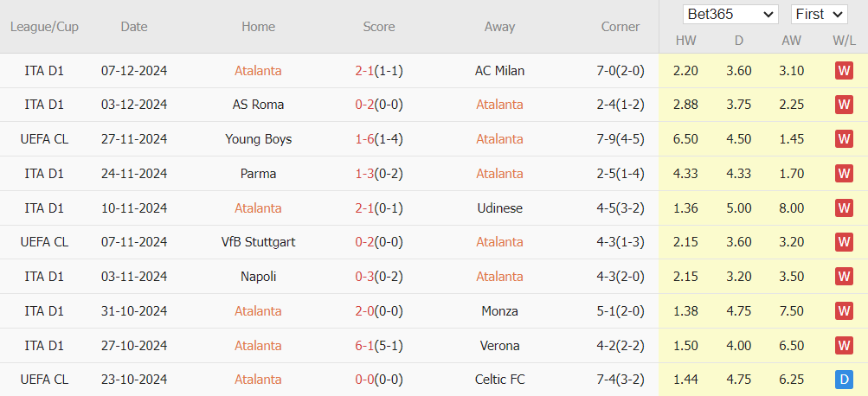The width and height of the screenshot is (868, 396).
Task: Click the W badge for Parma match
Action: click(x=844, y=174)
